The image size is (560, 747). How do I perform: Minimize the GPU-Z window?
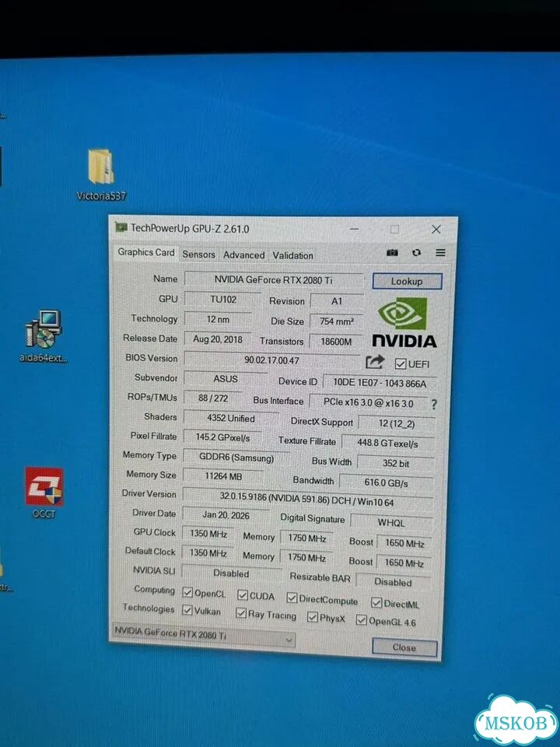(x=355, y=229)
